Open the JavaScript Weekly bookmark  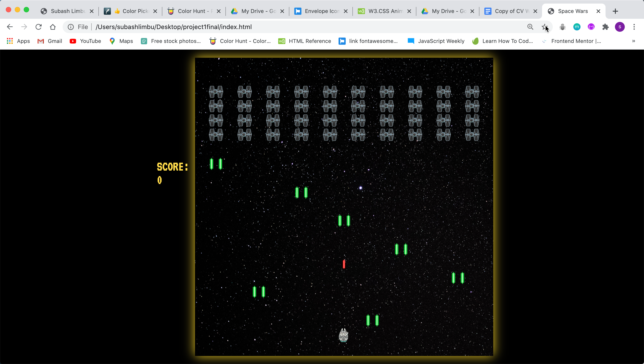click(x=436, y=41)
